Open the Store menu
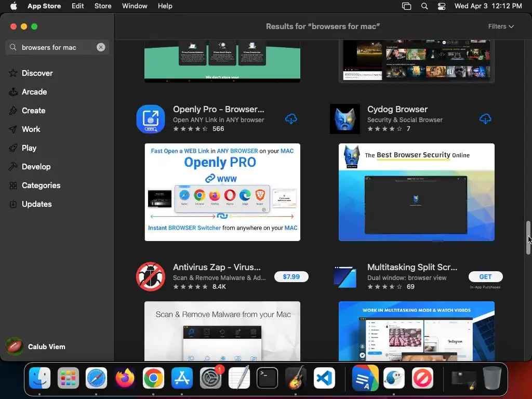Viewport: 532px width, 399px height. tap(103, 6)
